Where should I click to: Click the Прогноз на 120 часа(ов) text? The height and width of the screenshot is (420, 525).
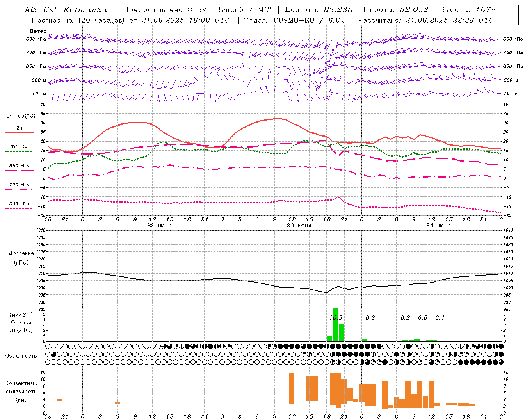click(x=79, y=20)
